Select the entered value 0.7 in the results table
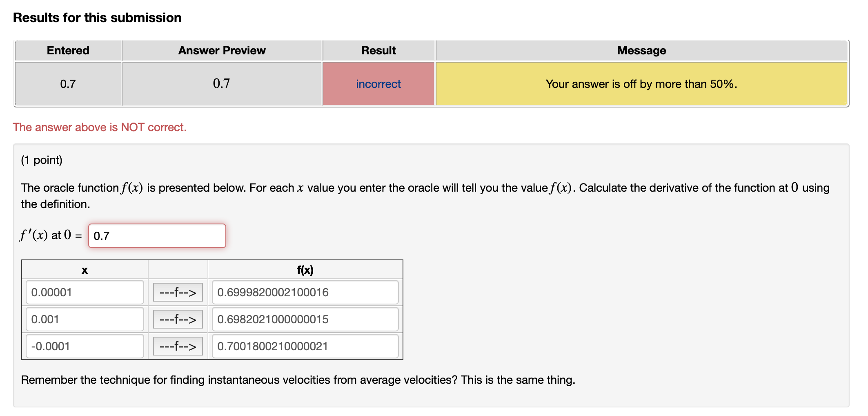 click(x=68, y=84)
